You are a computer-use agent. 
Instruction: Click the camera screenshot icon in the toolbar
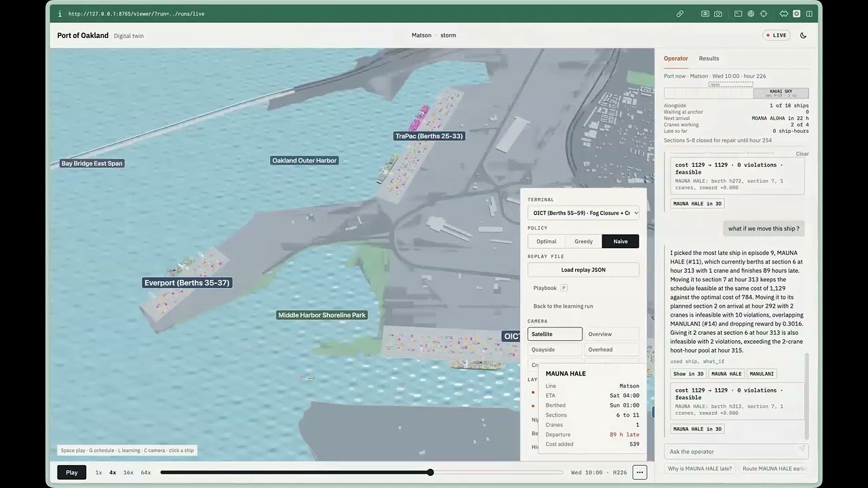click(718, 14)
